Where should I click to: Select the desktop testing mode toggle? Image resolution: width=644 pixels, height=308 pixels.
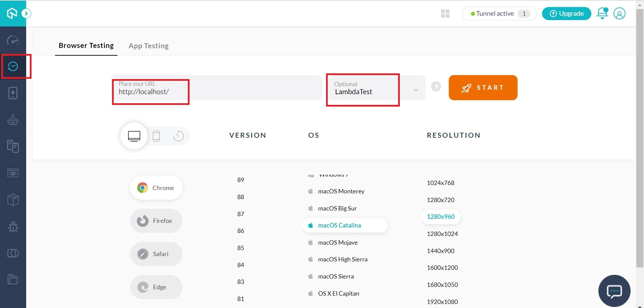coord(134,136)
